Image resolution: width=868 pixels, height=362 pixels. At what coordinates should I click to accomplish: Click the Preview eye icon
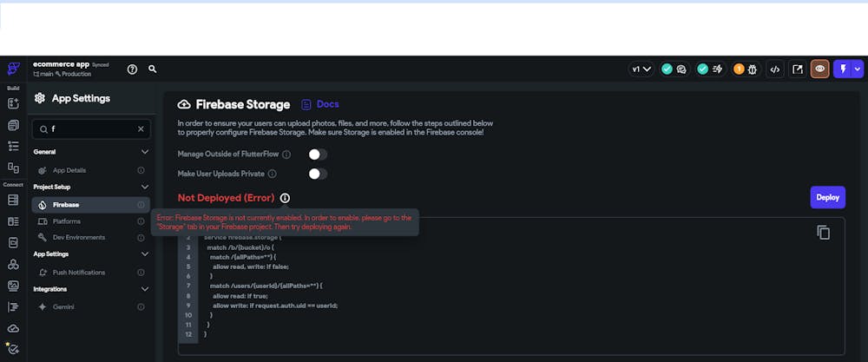tap(820, 69)
